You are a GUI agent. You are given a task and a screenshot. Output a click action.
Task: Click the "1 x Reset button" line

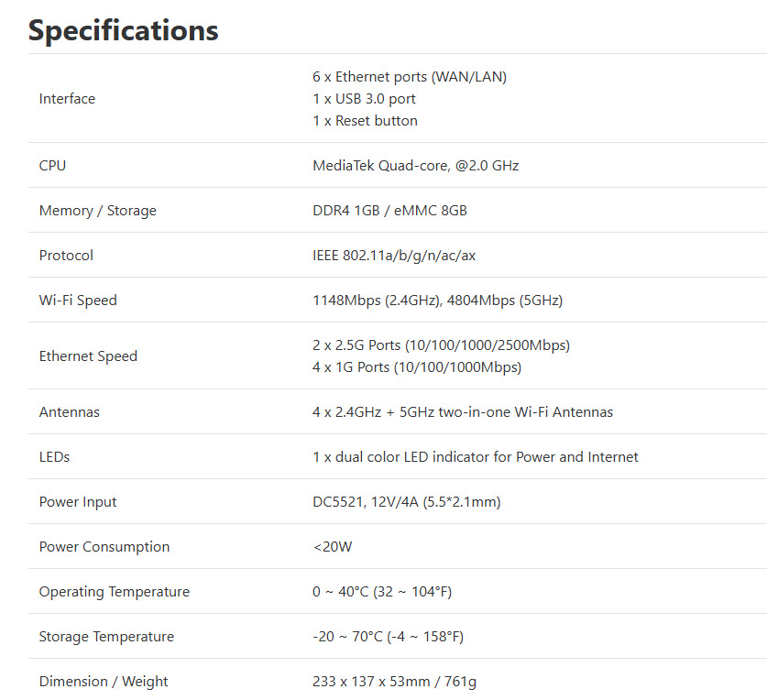pyautogui.click(x=365, y=121)
